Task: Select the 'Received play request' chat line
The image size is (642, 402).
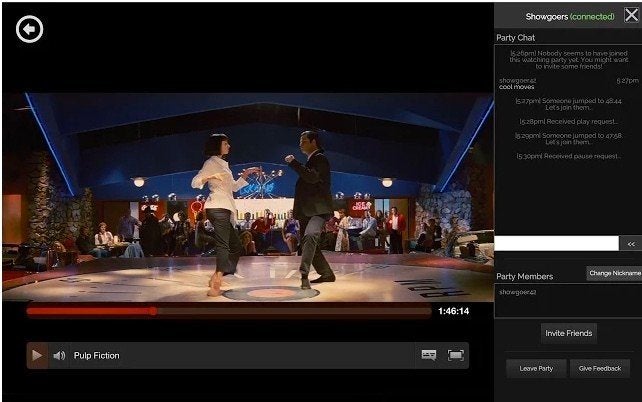Action: [x=569, y=122]
